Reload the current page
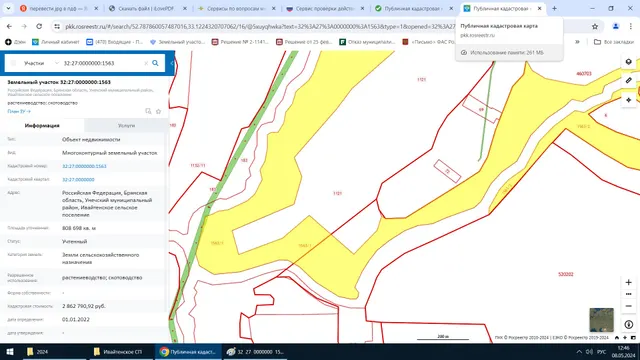The width and height of the screenshot is (640, 360). (x=39, y=27)
